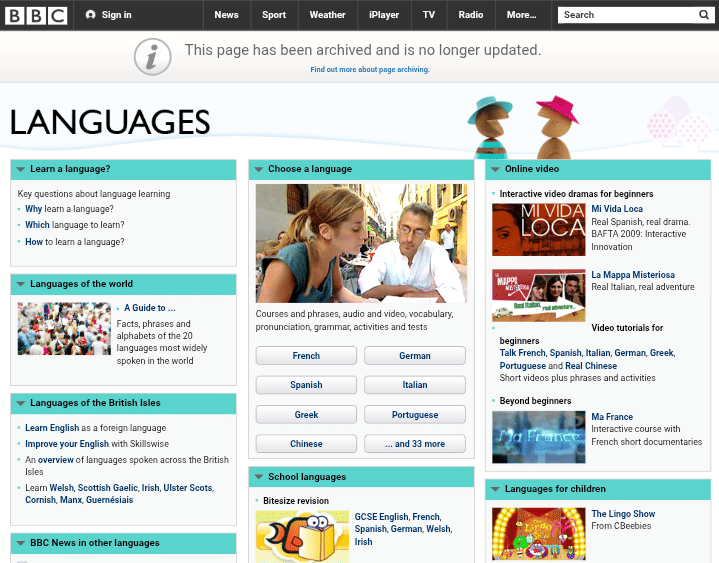
Task: Collapse the Learn a language? panel arrow
Action: click(x=21, y=169)
